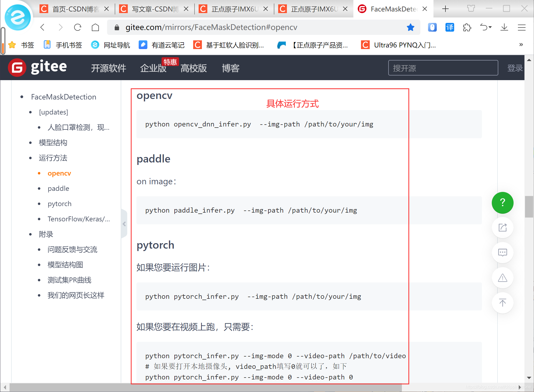Open the 基于虹软人脸识别 bookmark
Screen dimensions: 534x392
click(x=229, y=45)
